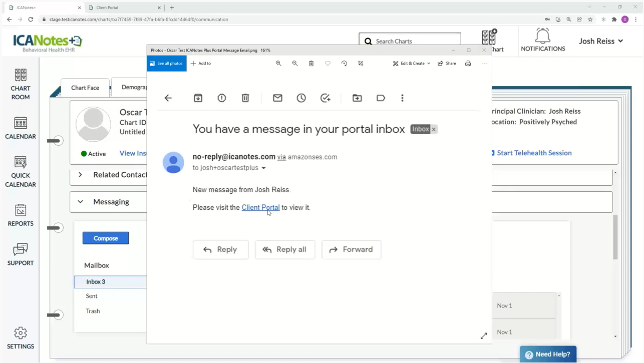Click the Reply button
Image resolution: width=644 pixels, height=363 pixels.
(x=220, y=249)
